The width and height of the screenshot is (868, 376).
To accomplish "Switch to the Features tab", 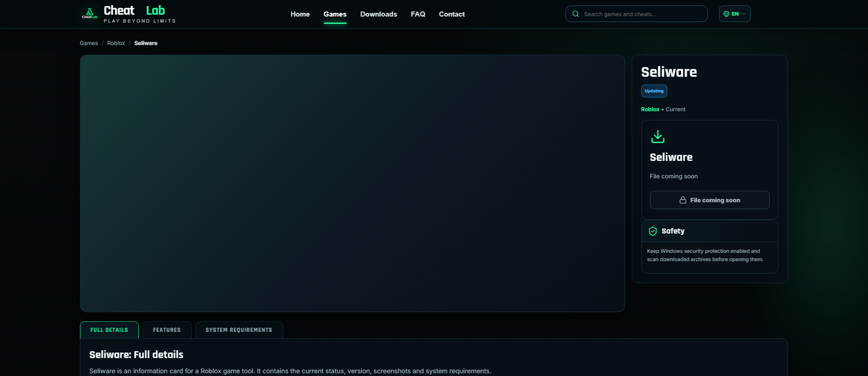I will coord(167,330).
